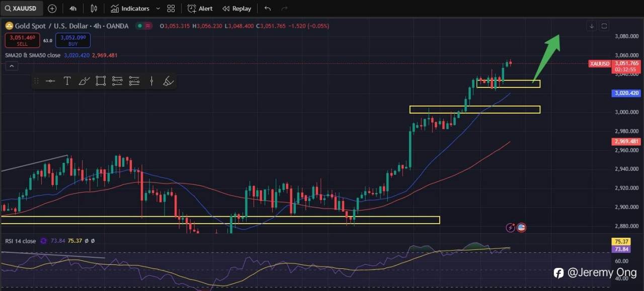Click the blue BUY price button
The height and width of the screenshot is (291, 644).
pyautogui.click(x=72, y=40)
